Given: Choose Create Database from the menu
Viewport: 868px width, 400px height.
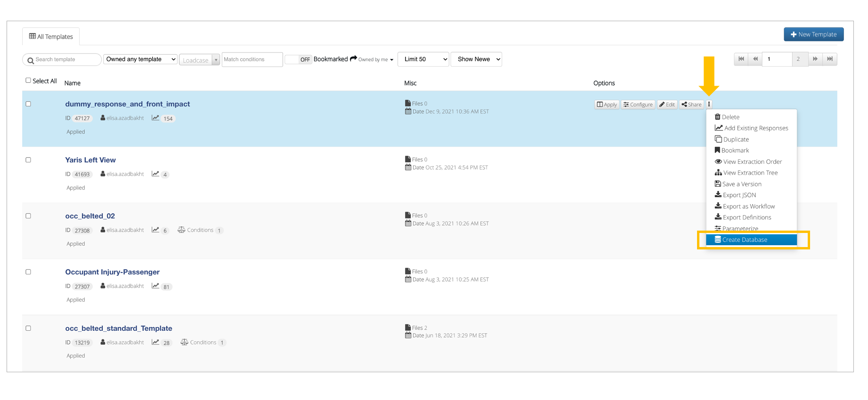Looking at the screenshot, I should pyautogui.click(x=745, y=240).
